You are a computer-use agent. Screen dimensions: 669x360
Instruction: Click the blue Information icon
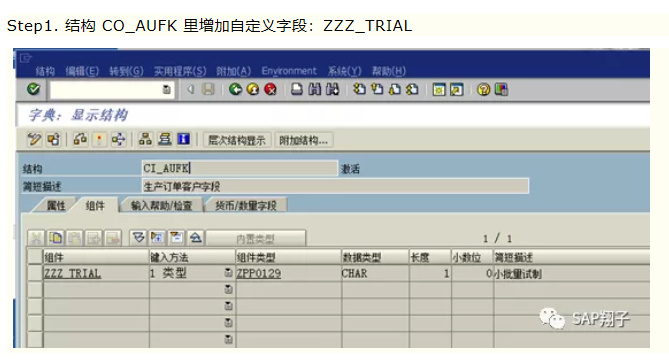tap(183, 139)
